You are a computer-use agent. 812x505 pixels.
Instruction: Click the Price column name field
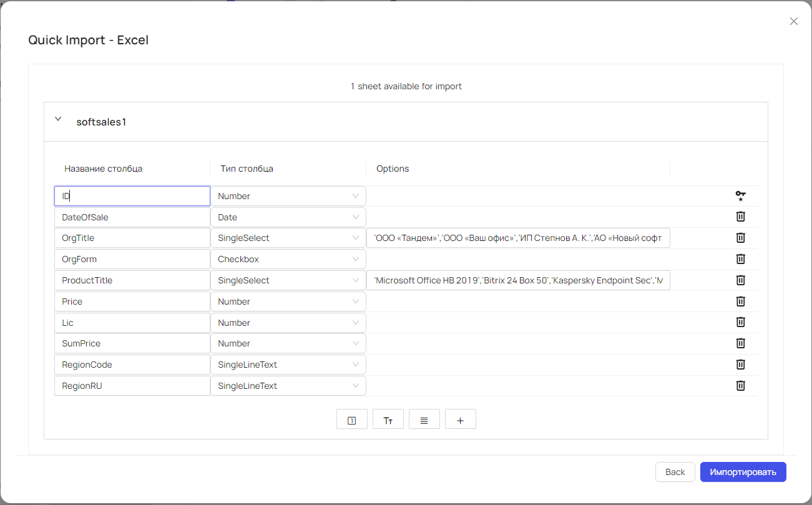(132, 302)
